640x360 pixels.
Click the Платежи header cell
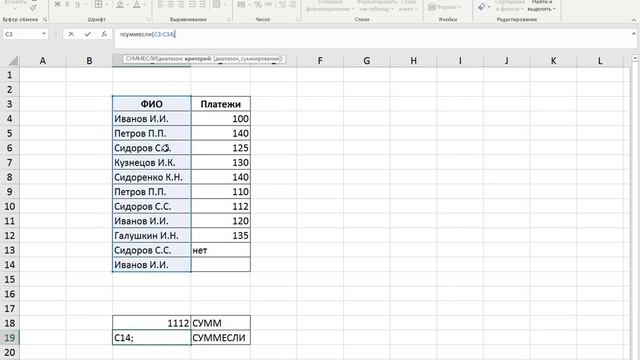(x=220, y=104)
